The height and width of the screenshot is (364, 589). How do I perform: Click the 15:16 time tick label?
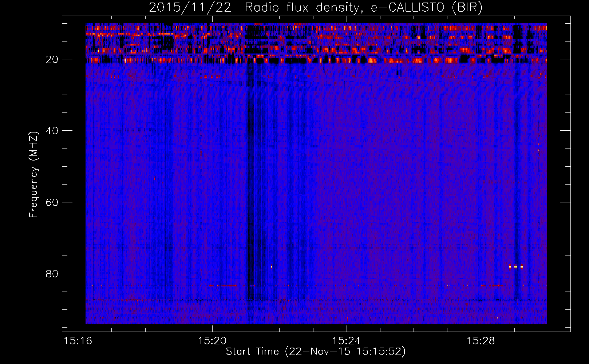point(78,341)
